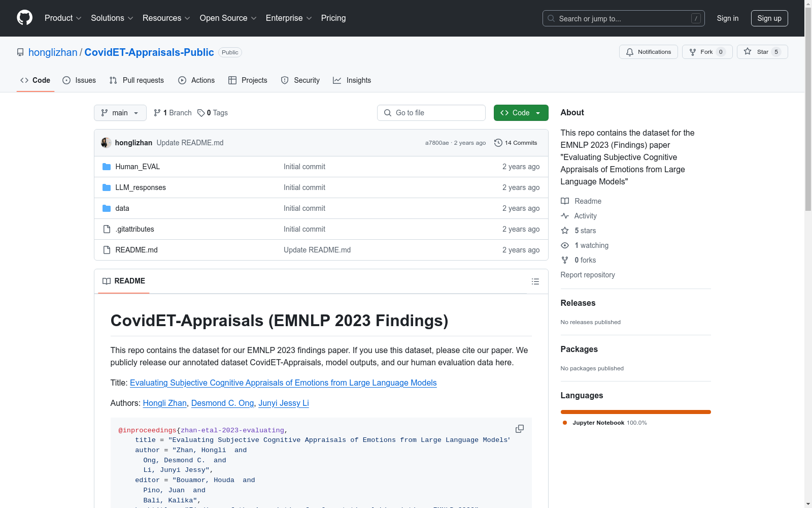This screenshot has width=812, height=508.
Task: Copy the citation code block
Action: tap(520, 429)
